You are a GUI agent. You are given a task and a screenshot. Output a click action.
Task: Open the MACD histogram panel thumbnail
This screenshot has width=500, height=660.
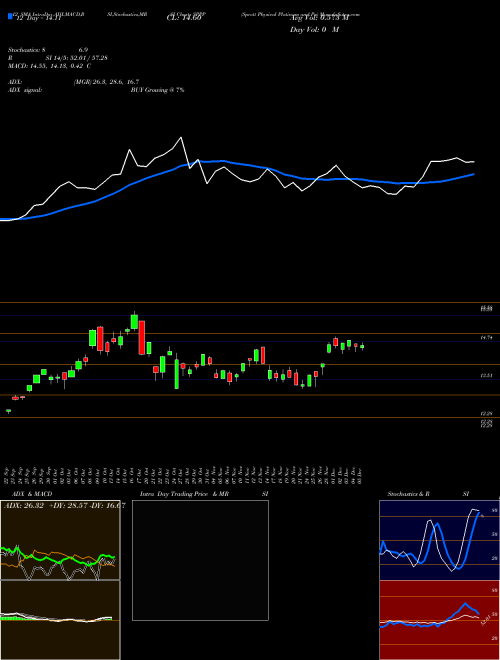[60, 620]
